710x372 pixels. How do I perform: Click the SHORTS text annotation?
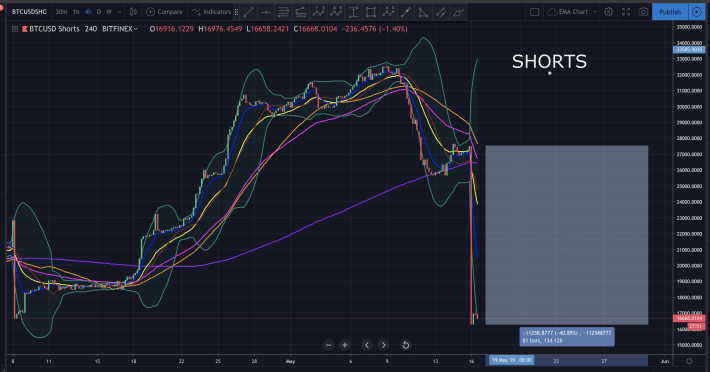point(549,62)
